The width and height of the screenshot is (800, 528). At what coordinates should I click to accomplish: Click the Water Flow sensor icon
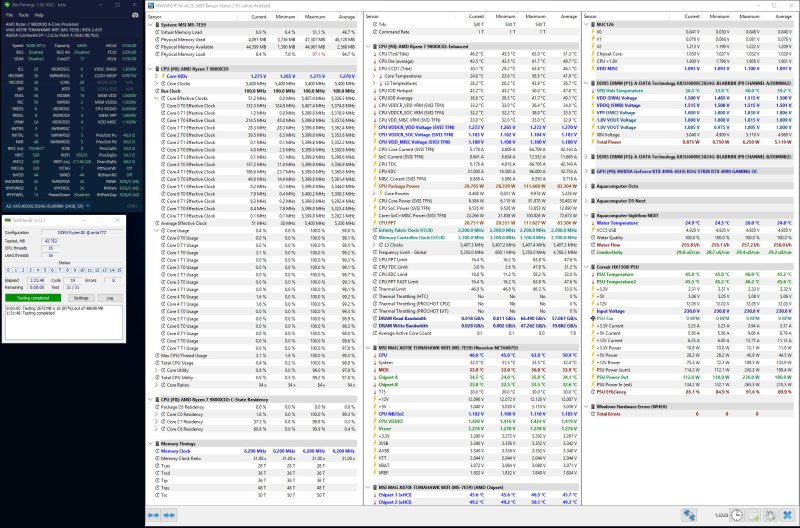tap(593, 245)
